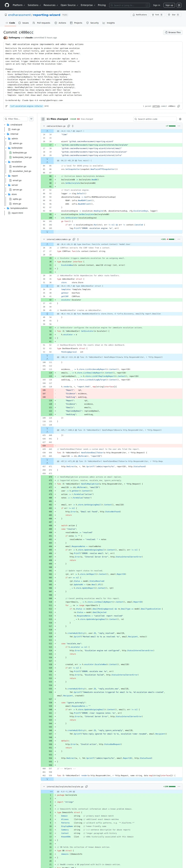Screen dimensions: 186x868
Task: Collapse the file tree panel
Action: [x=43, y=119]
